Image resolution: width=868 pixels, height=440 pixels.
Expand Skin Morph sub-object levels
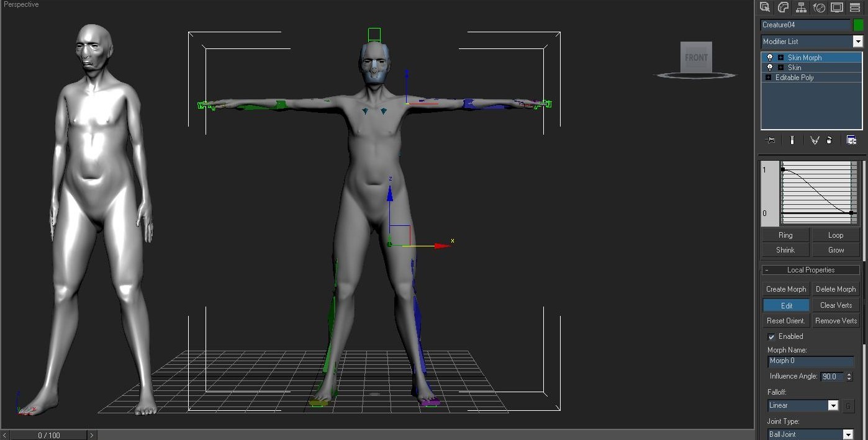[780, 57]
